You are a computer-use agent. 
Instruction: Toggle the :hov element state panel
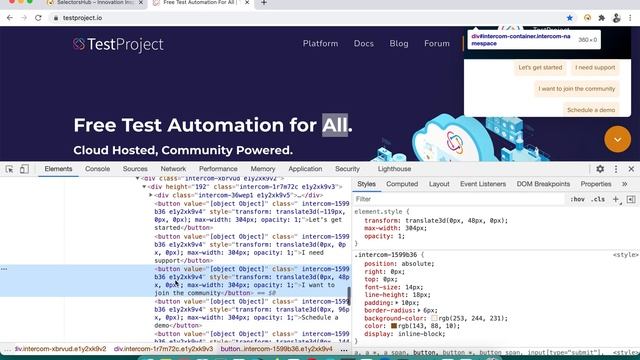coord(577,199)
